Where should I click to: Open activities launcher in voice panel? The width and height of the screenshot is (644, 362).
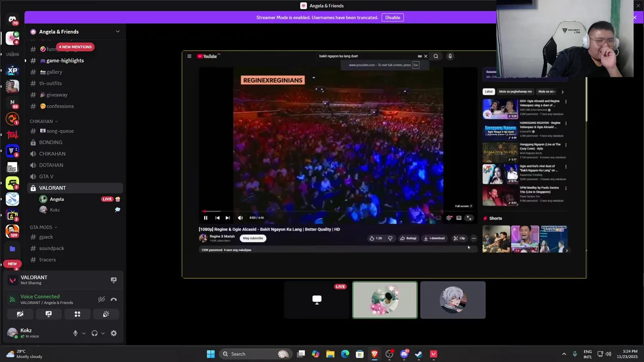tap(77, 314)
